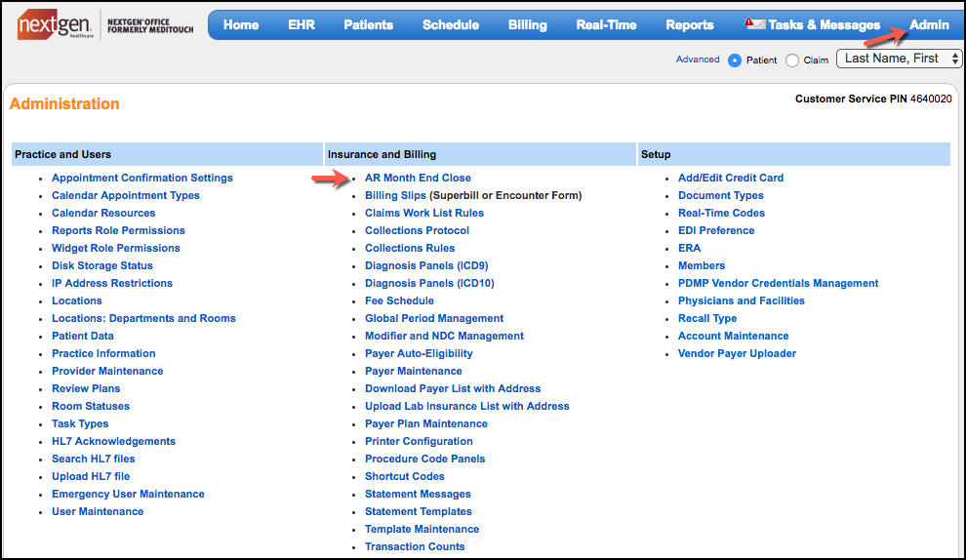This screenshot has width=966, height=560.
Task: Open the Reports menu
Action: [x=690, y=24]
